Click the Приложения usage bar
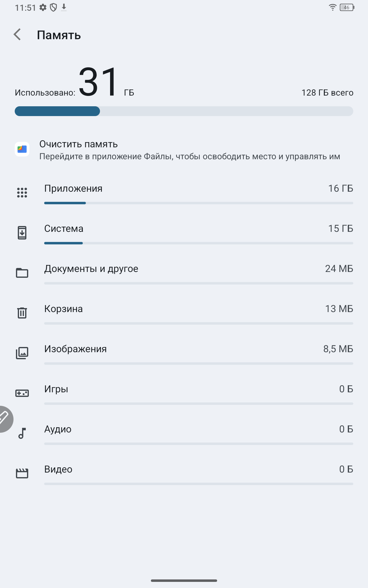This screenshot has width=368, height=588. pyautogui.click(x=199, y=203)
